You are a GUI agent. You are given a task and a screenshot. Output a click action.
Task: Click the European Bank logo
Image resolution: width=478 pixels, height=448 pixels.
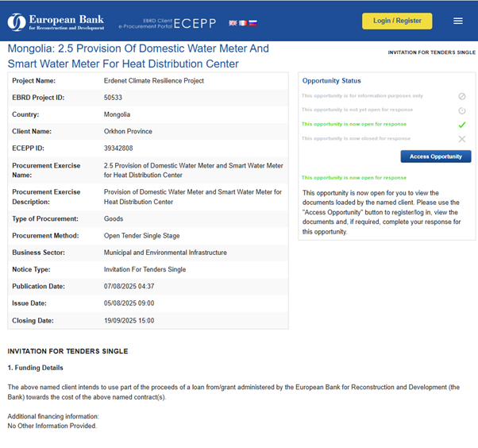[56, 22]
